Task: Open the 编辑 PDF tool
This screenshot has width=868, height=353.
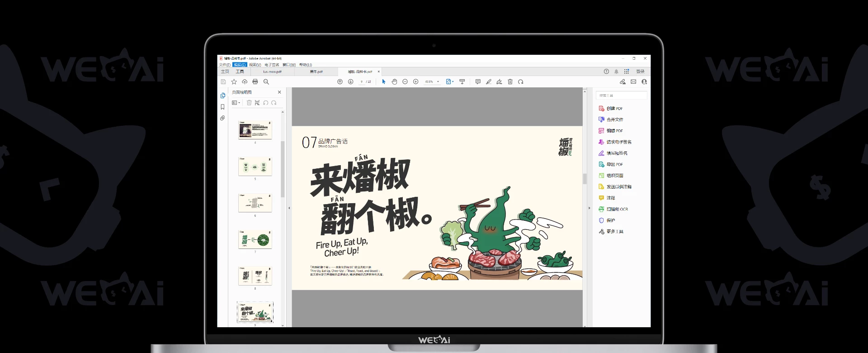Action: click(611, 131)
